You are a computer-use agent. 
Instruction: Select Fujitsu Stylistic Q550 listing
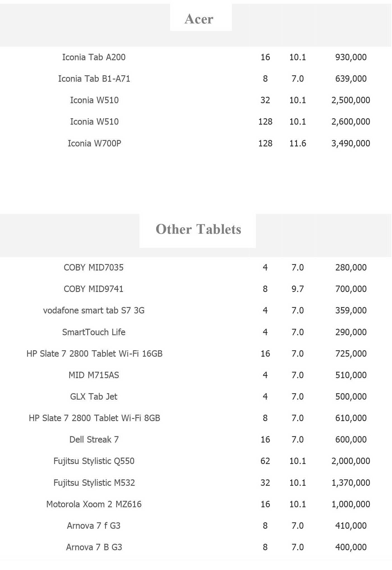(94, 461)
